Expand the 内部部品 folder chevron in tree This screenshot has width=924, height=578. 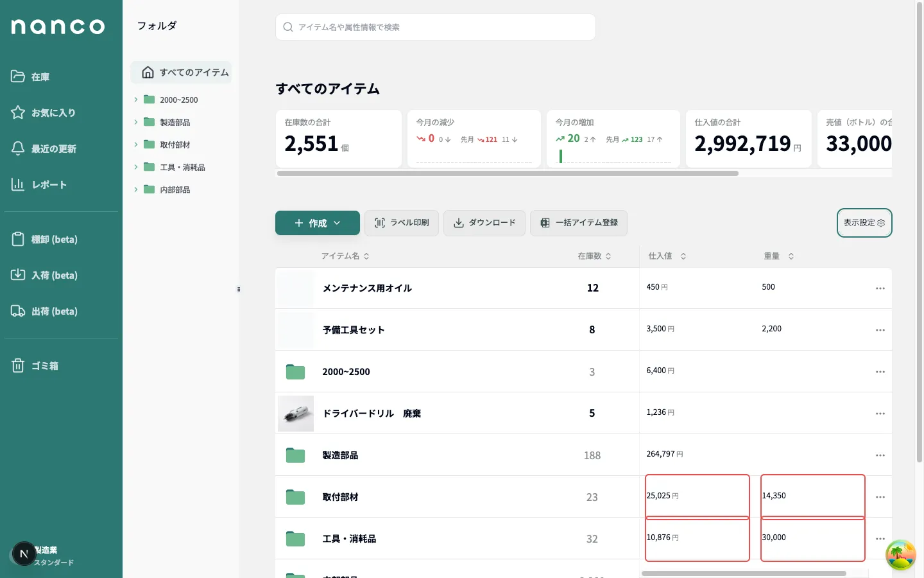(135, 189)
